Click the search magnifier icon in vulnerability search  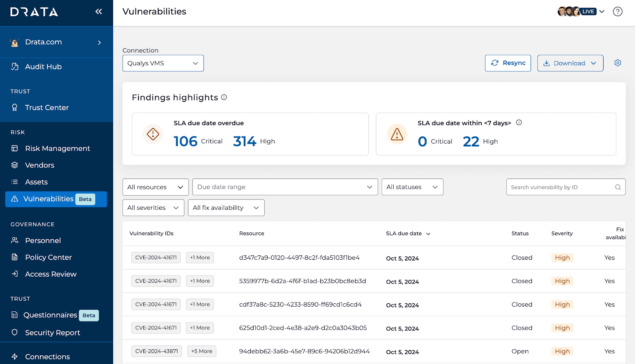[618, 187]
